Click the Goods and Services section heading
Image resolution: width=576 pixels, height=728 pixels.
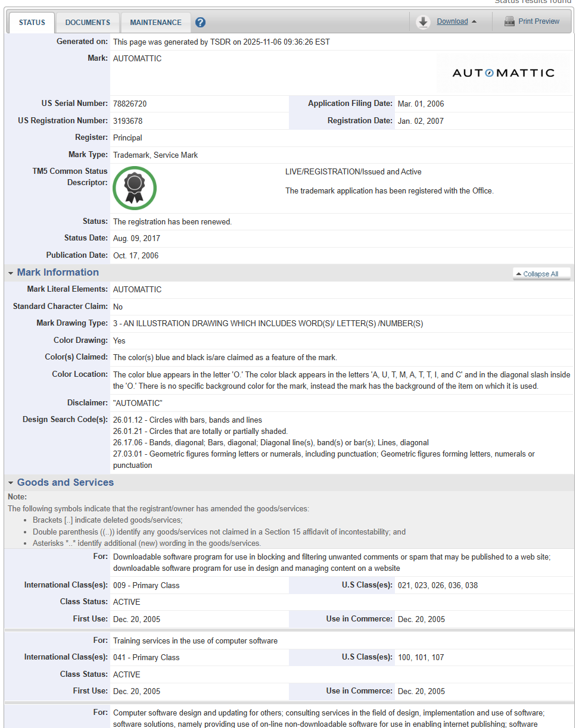click(65, 483)
